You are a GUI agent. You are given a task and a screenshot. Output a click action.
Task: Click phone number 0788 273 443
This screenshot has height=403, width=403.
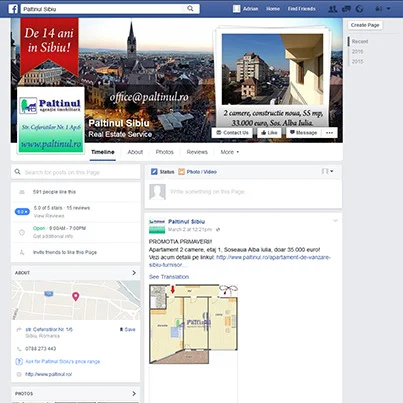tap(41, 349)
